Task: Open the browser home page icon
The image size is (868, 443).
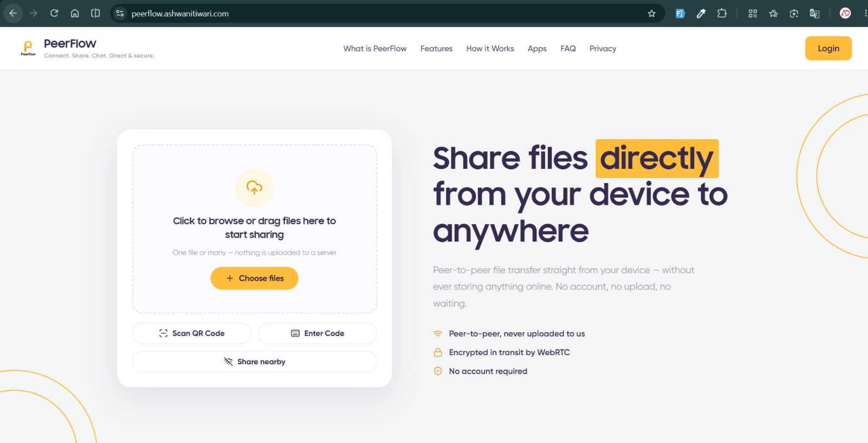Action: click(75, 13)
